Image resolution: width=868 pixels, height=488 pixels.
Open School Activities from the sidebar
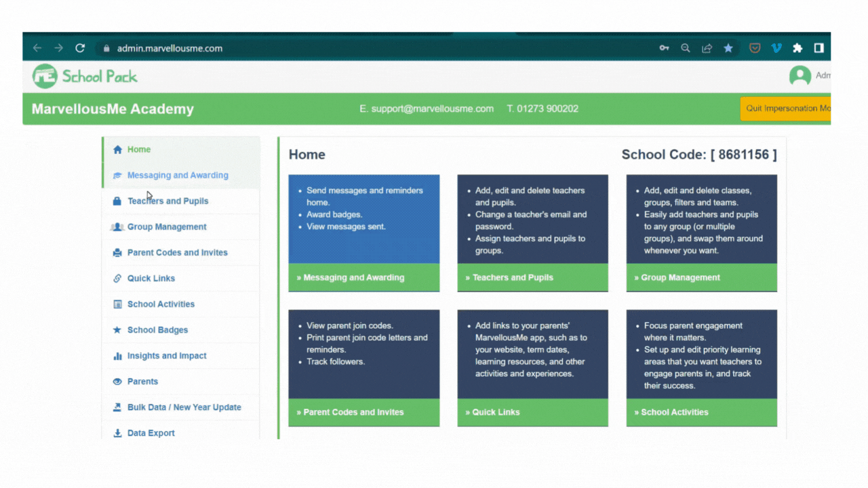(x=161, y=304)
